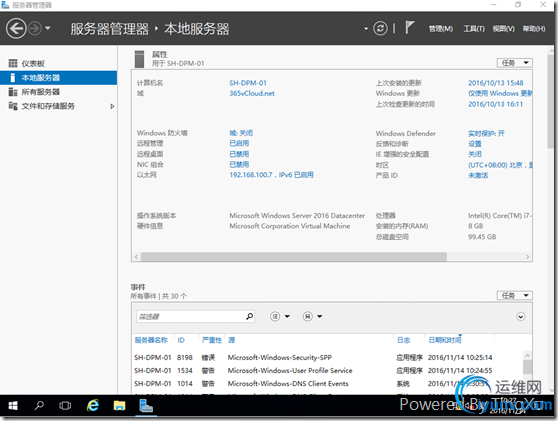The height and width of the screenshot is (421, 558).
Task: Open Task View from taskbar
Action: pyautogui.click(x=65, y=405)
